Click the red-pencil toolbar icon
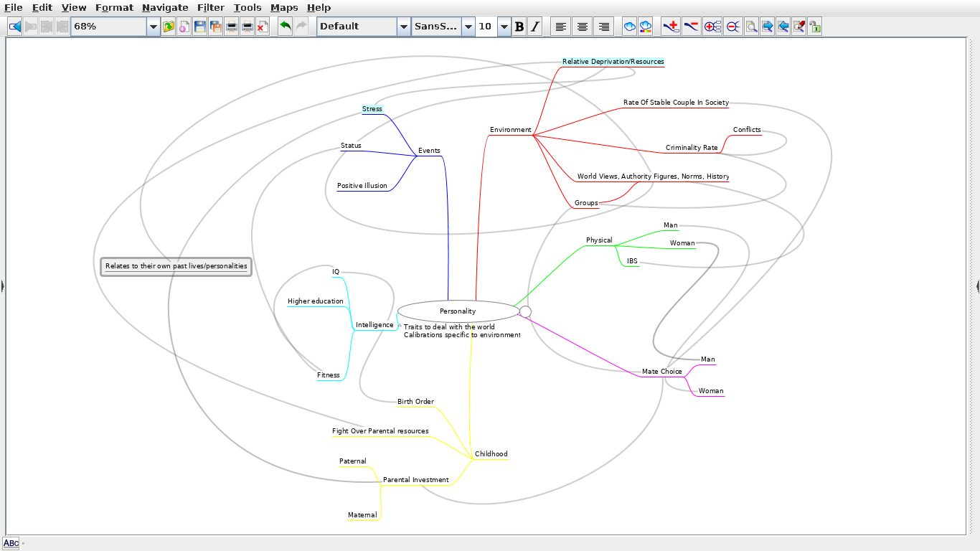This screenshot has width=980, height=551. [x=798, y=27]
